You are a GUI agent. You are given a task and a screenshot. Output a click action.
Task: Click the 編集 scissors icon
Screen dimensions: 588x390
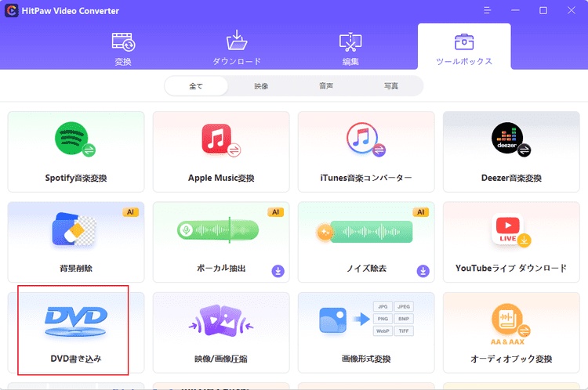click(x=350, y=42)
